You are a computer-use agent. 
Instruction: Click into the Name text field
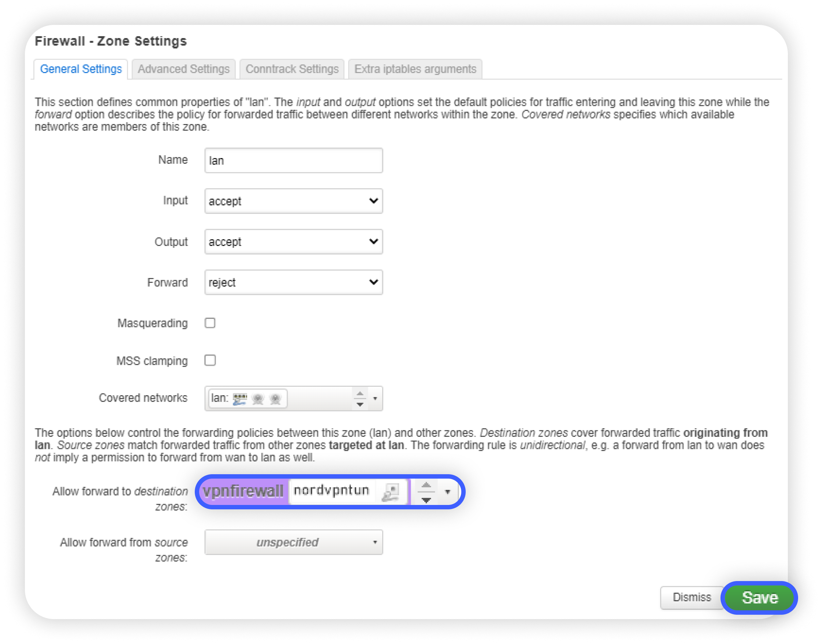(294, 160)
